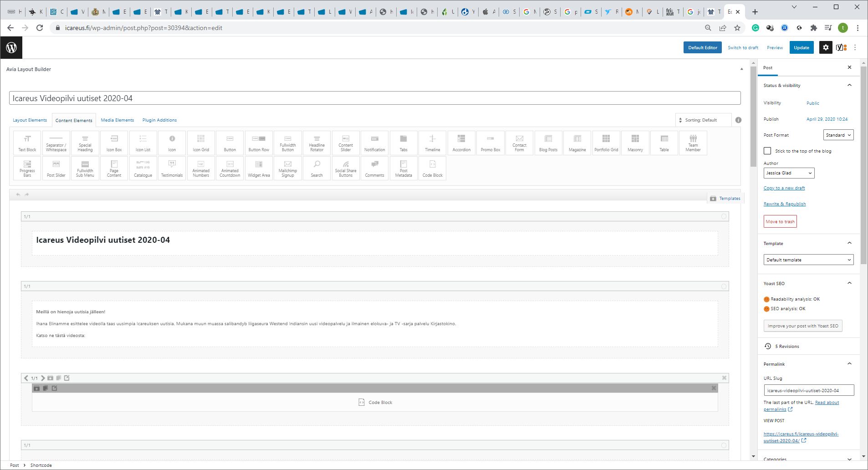
Task: Click the Yoast SEO icon in the header
Action: [x=841, y=47]
